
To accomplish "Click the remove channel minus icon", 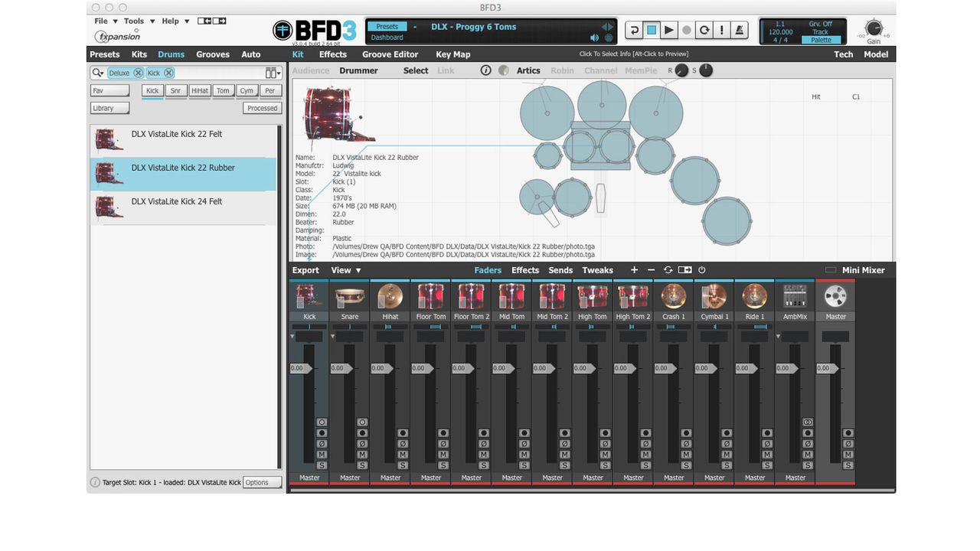I will coord(651,270).
